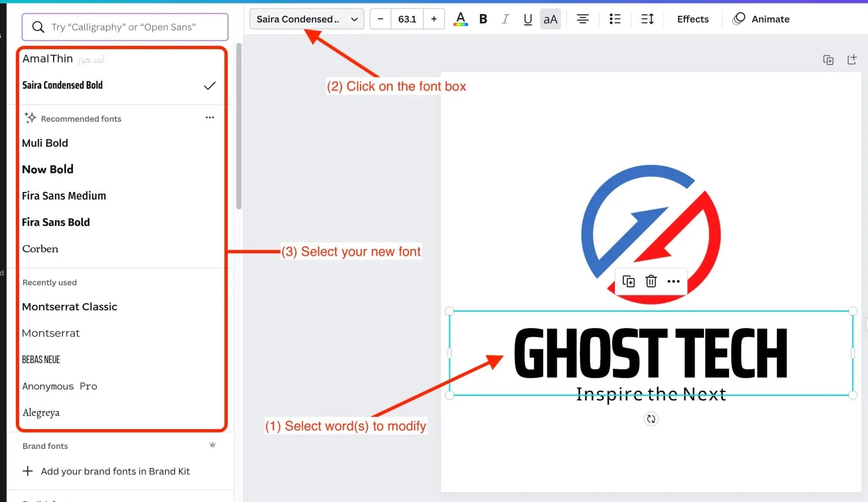Duplicate the page using top-right icon
868x502 pixels.
tap(828, 60)
